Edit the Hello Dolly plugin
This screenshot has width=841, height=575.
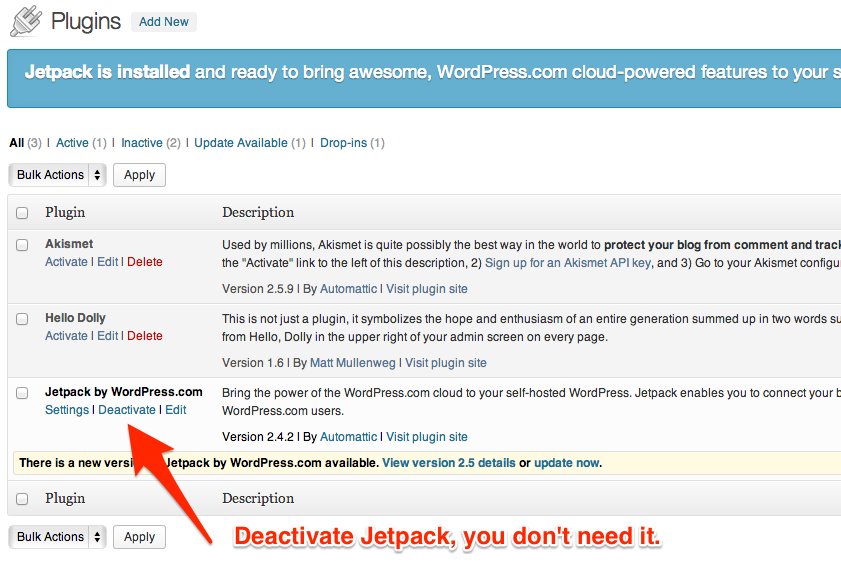point(107,336)
